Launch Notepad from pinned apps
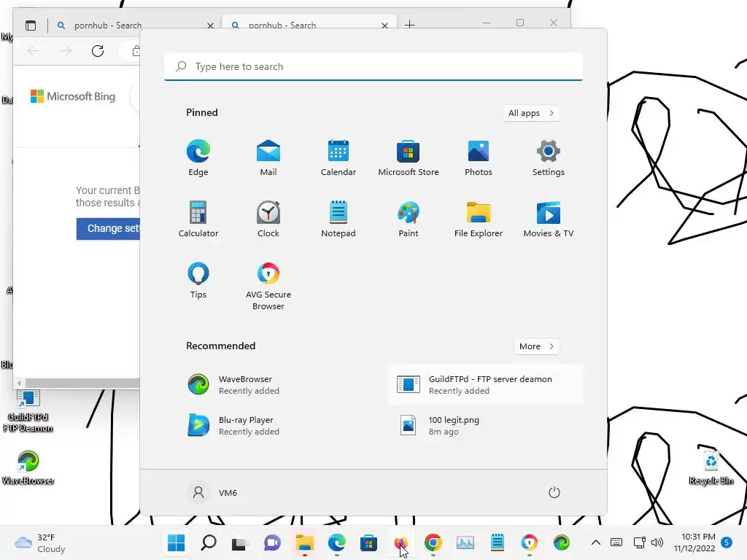The width and height of the screenshot is (747, 560). point(338,219)
